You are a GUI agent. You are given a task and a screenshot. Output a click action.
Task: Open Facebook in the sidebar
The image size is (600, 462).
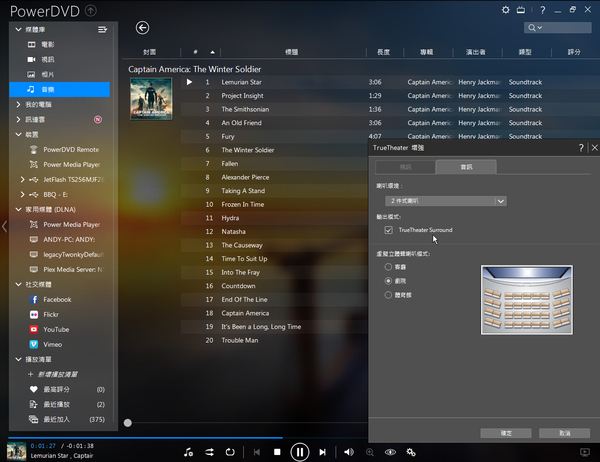point(56,299)
